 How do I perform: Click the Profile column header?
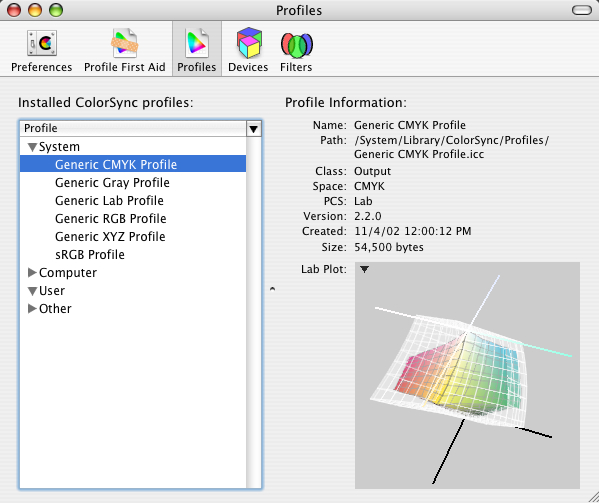[133, 129]
